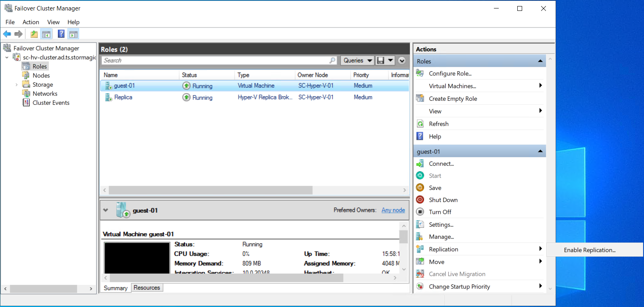
Task: Collapse the guest-01 details panel chevron
Action: point(106,210)
